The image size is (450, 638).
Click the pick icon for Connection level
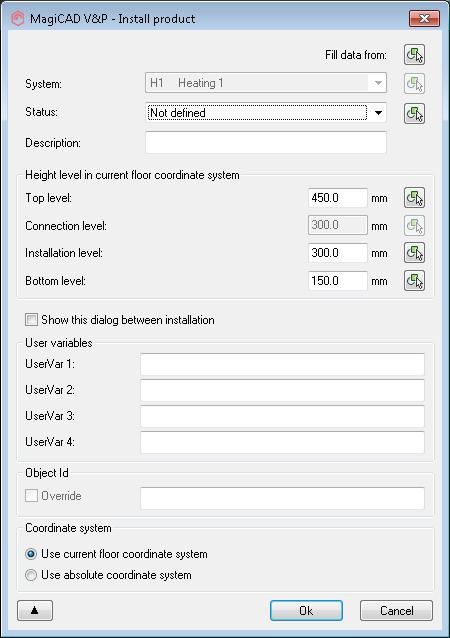point(414,225)
